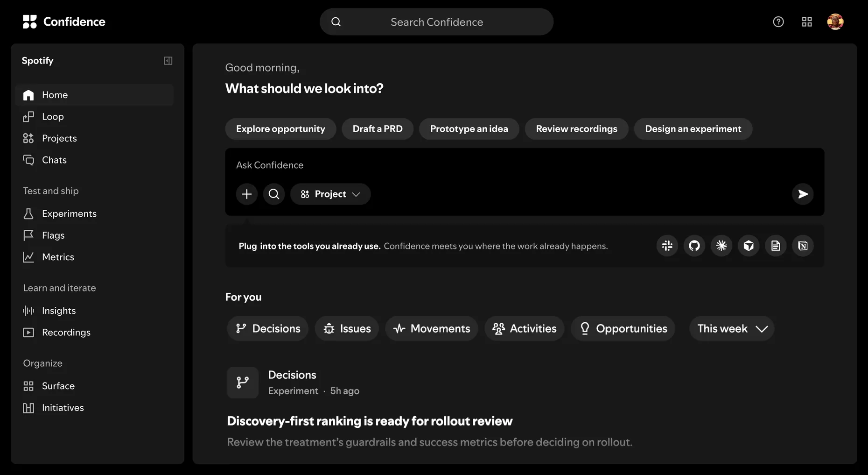Collapse the Spotify sidebar panel
The width and height of the screenshot is (868, 475).
tap(168, 61)
